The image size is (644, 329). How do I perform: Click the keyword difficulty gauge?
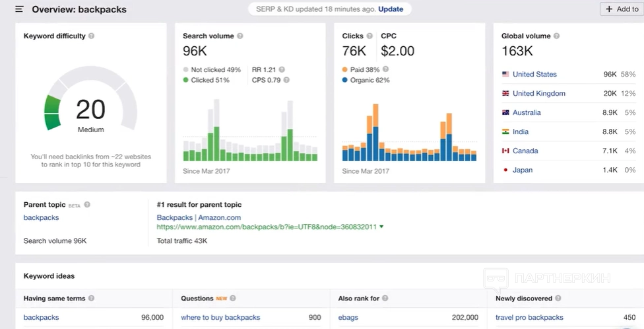tap(90, 110)
